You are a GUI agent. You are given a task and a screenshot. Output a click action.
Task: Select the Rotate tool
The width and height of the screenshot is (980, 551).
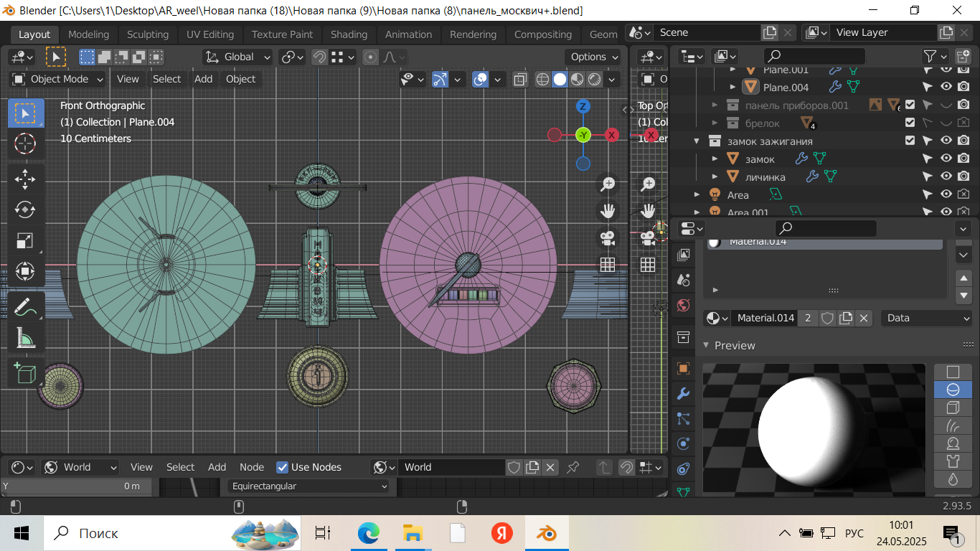click(x=25, y=209)
